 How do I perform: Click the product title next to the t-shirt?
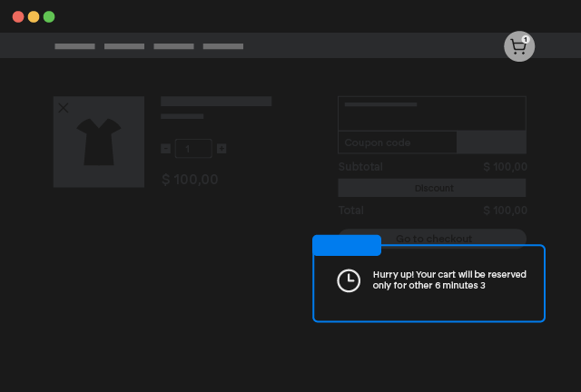coord(216,102)
